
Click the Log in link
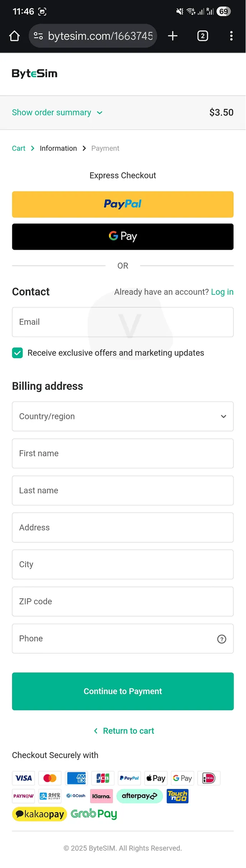222,292
